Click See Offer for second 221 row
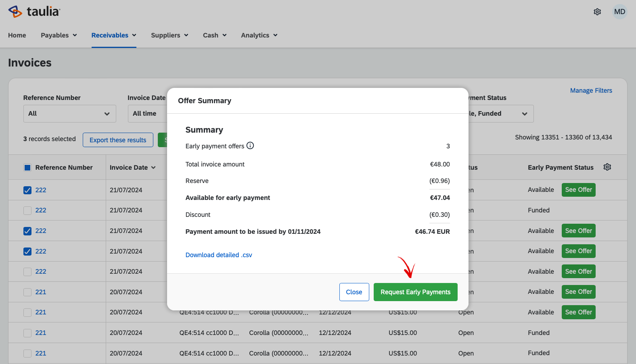 click(x=578, y=312)
